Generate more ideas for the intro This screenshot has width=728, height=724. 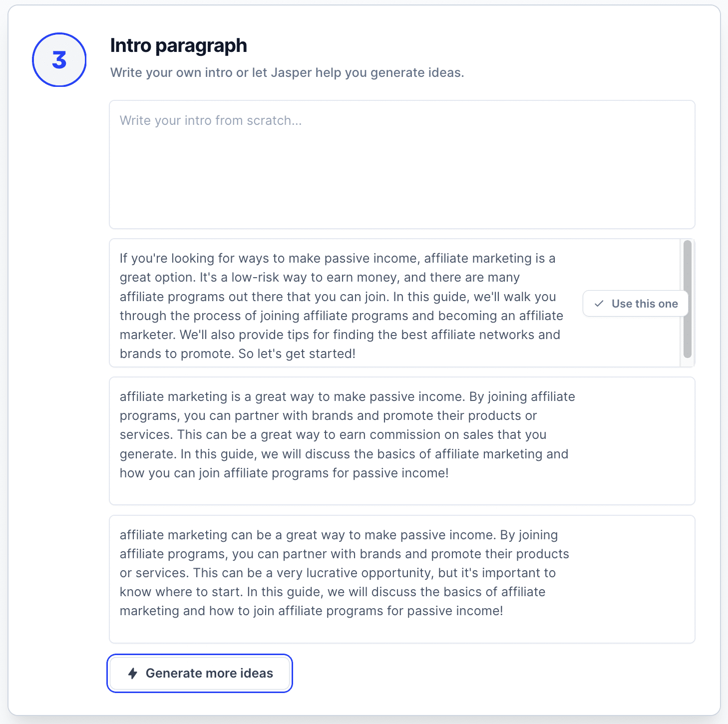[200, 674]
